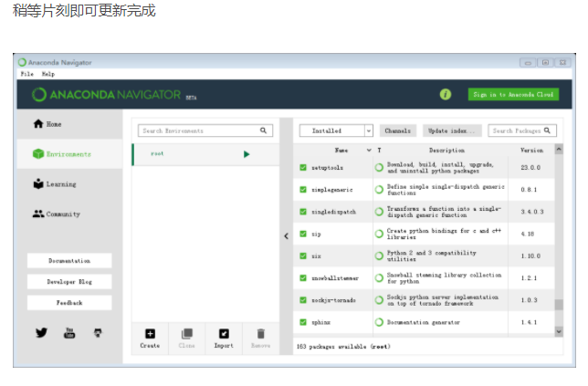
Task: Click the setuptools version 23.0.0
Action: click(530, 168)
